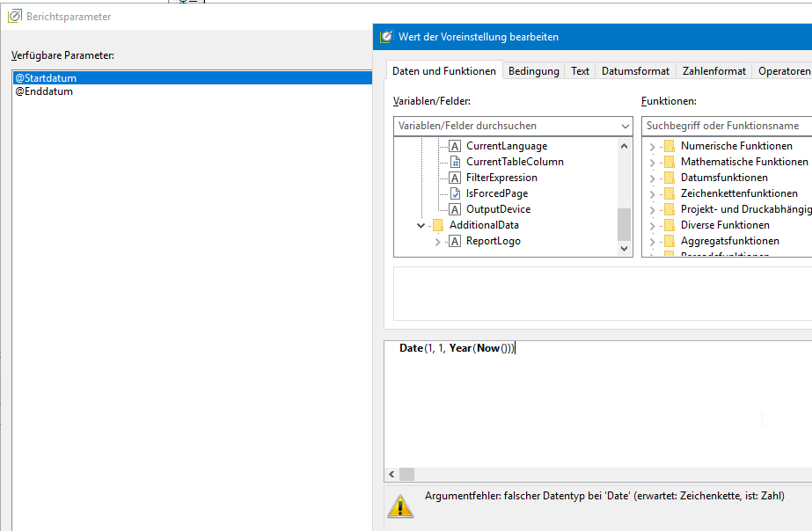The height and width of the screenshot is (531, 812).
Task: Select the FilterExpression tree item
Action: tap(501, 178)
